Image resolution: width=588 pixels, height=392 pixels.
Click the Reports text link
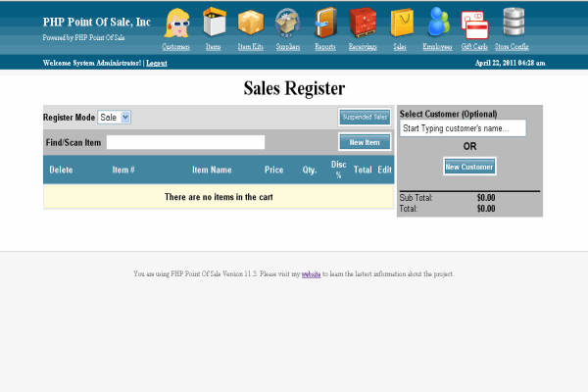(x=325, y=46)
